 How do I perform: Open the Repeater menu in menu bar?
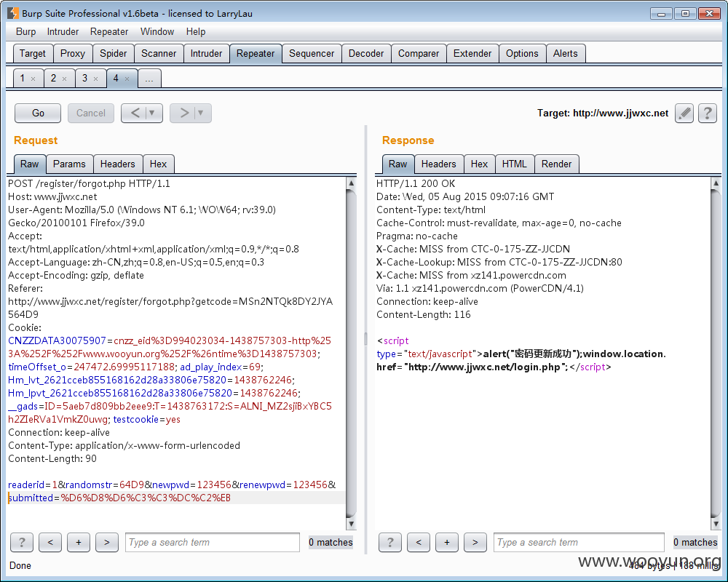pyautogui.click(x=109, y=31)
